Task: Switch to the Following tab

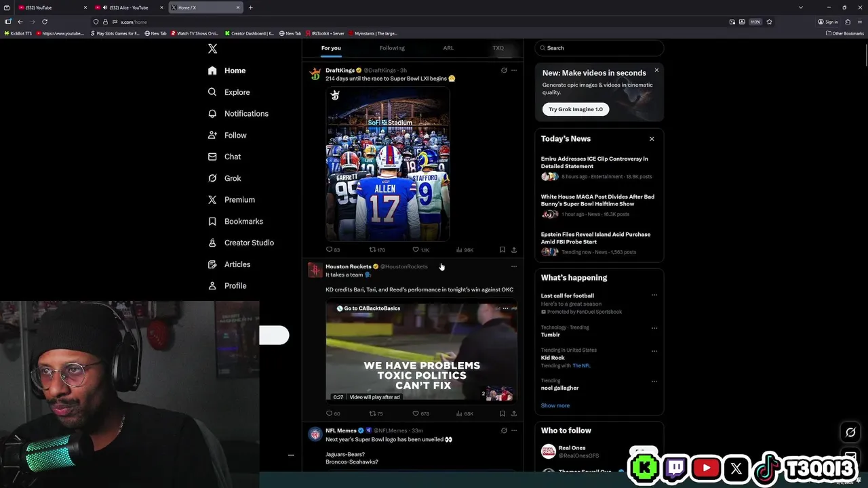Action: tap(392, 48)
